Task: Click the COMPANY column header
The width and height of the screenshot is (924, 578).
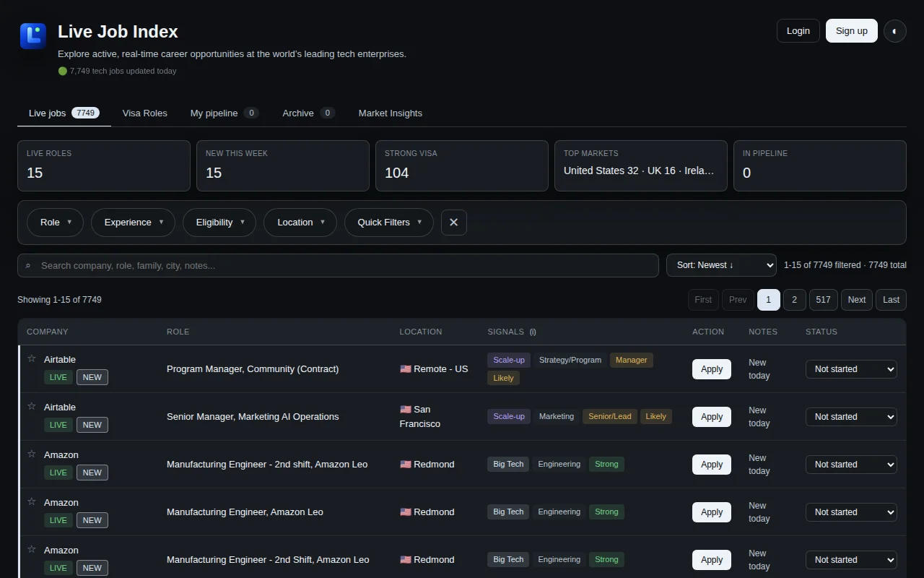Action: pos(48,332)
